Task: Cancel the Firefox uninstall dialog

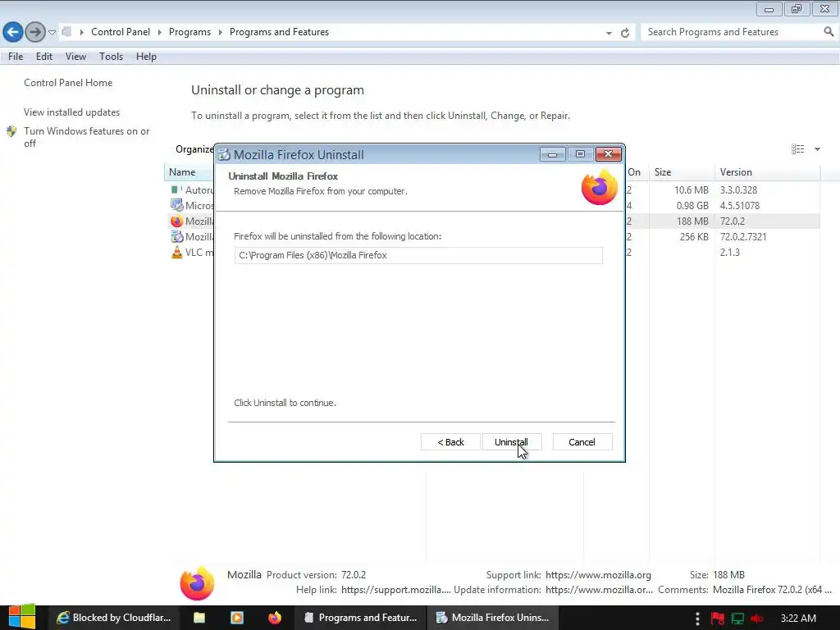Action: pyautogui.click(x=582, y=442)
